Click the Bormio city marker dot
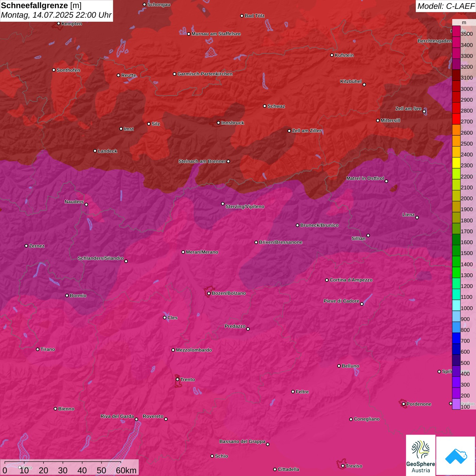The height and width of the screenshot is (476, 476). click(x=67, y=295)
